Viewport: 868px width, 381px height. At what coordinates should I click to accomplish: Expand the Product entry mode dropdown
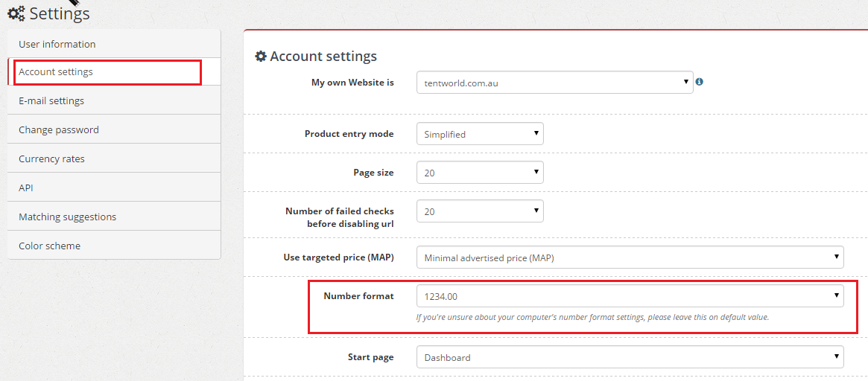(x=480, y=134)
